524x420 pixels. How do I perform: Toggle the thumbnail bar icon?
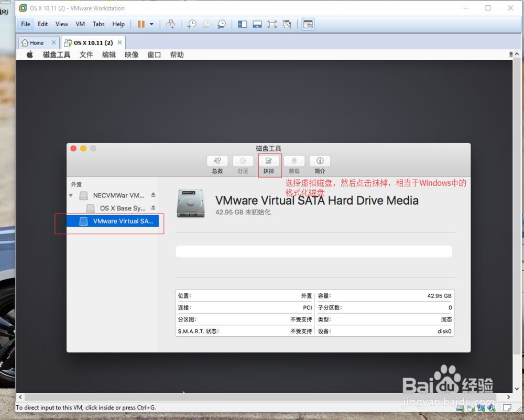click(x=257, y=24)
